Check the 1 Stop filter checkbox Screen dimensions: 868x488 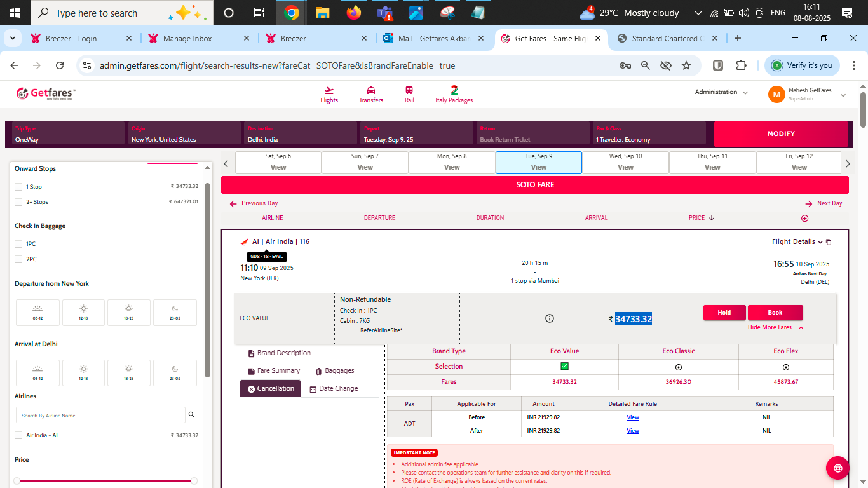click(x=18, y=187)
